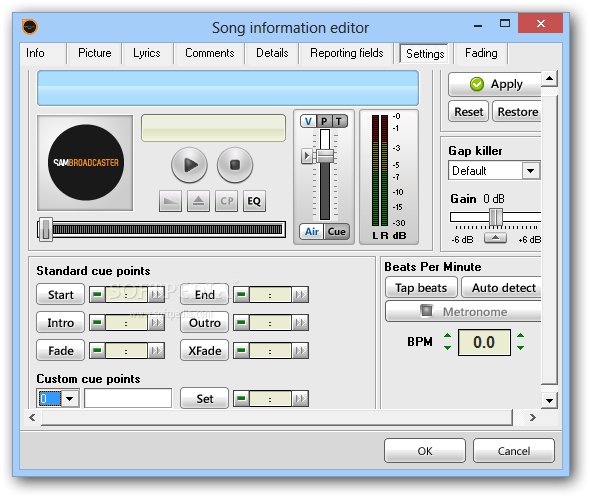Click the gain reset arrow under the slider
The width and height of the screenshot is (590, 497).
point(495,238)
